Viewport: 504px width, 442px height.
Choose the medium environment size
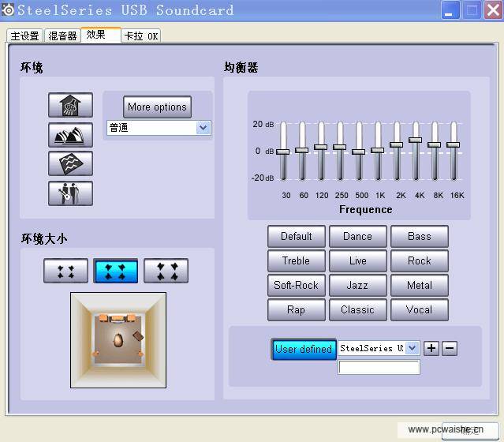(x=115, y=271)
